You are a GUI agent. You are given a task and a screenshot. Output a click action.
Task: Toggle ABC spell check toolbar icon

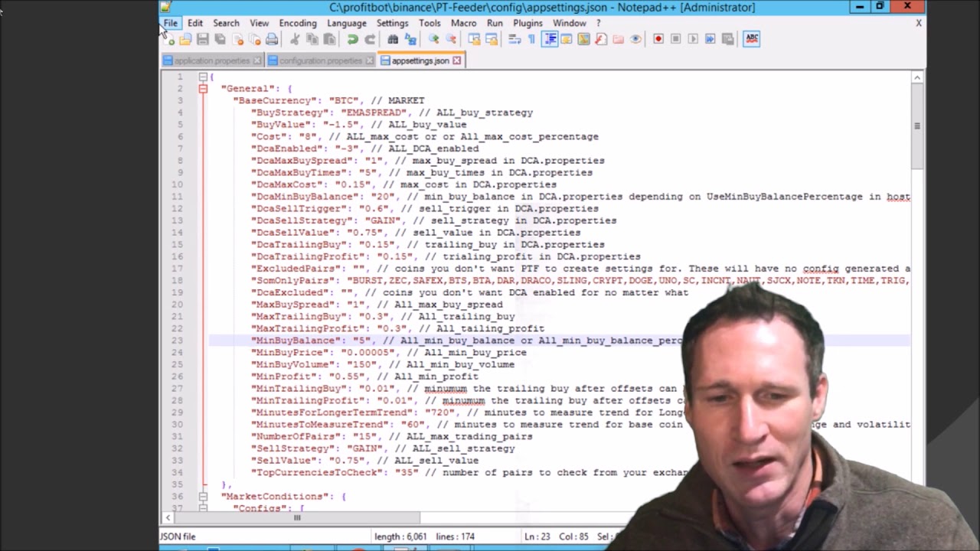752,39
